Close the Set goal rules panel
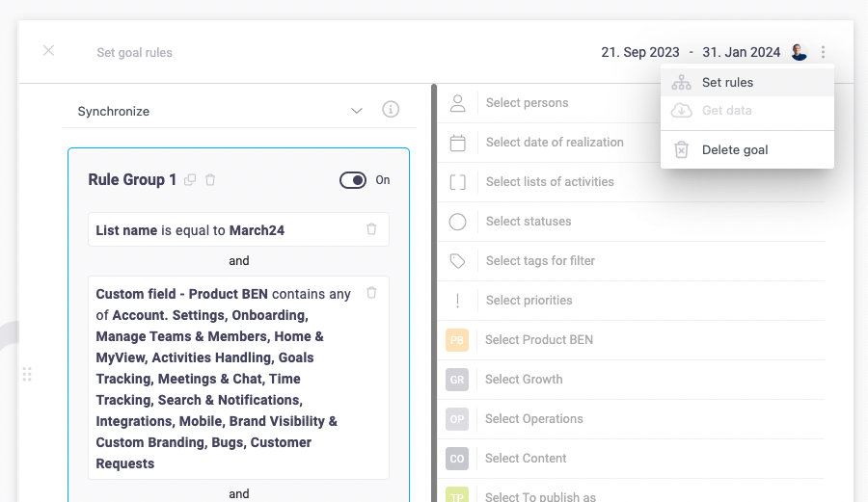 [x=48, y=51]
